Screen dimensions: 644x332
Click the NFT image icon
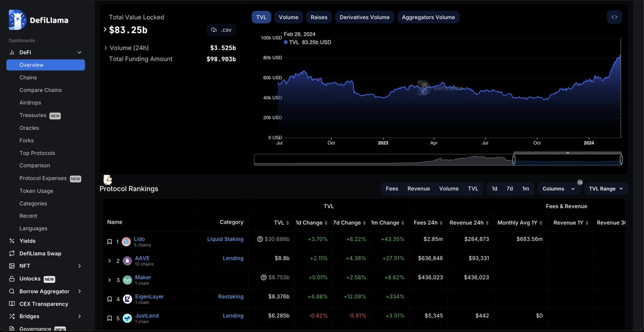click(12, 266)
